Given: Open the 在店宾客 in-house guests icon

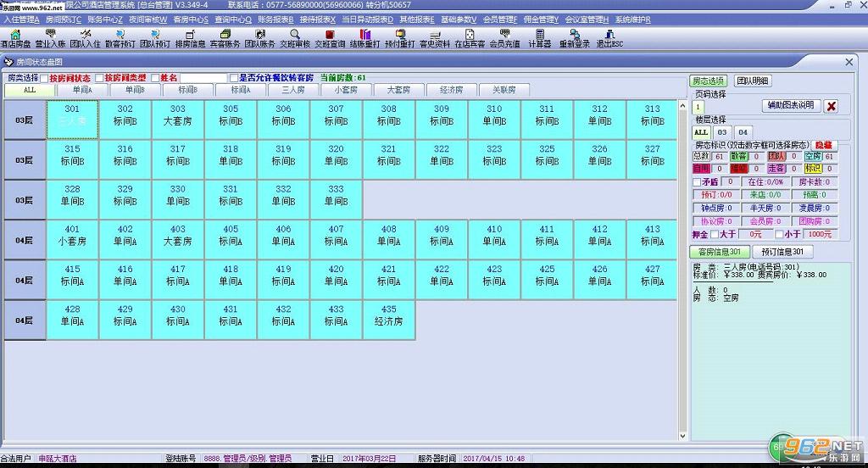Looking at the screenshot, I should 470,39.
